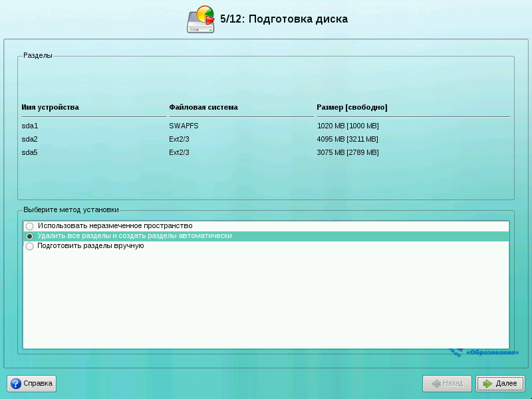
Task: Proceed with the 'Далее' button
Action: tap(500, 384)
